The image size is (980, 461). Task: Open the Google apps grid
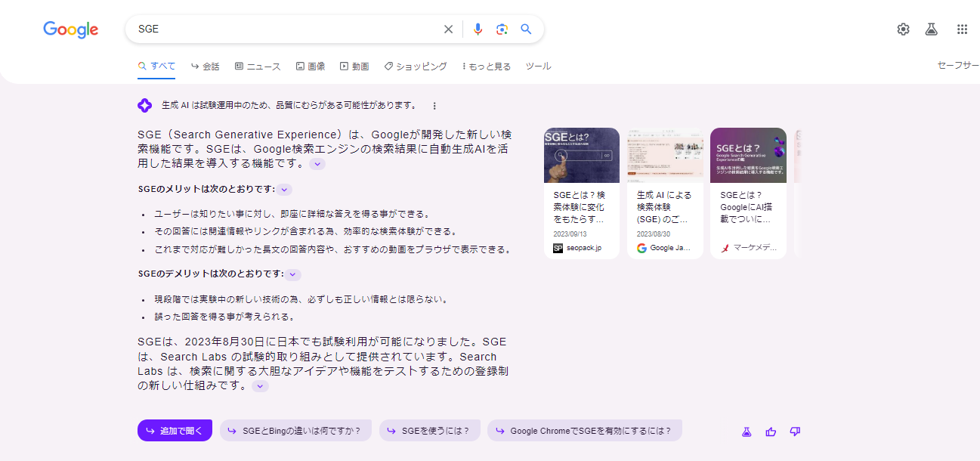point(962,29)
